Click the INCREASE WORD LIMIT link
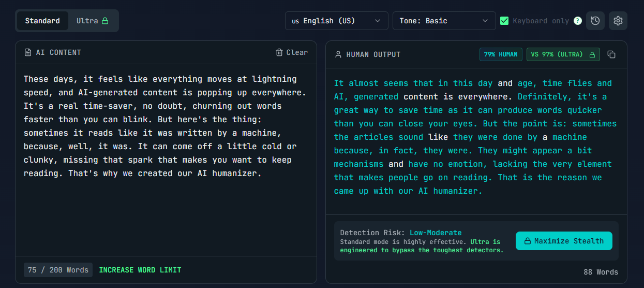 (140, 270)
